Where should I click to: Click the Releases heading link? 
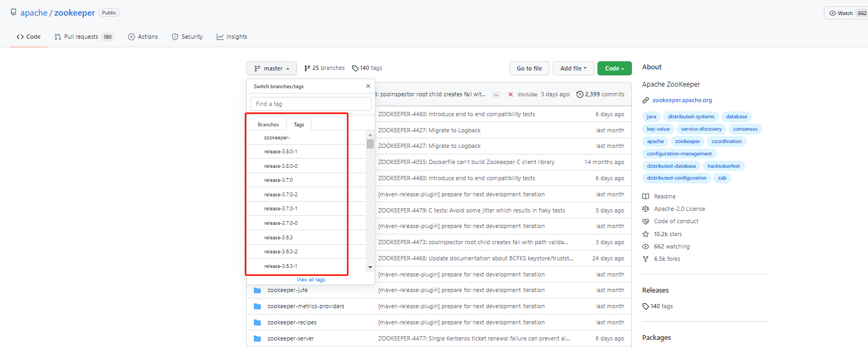point(656,290)
